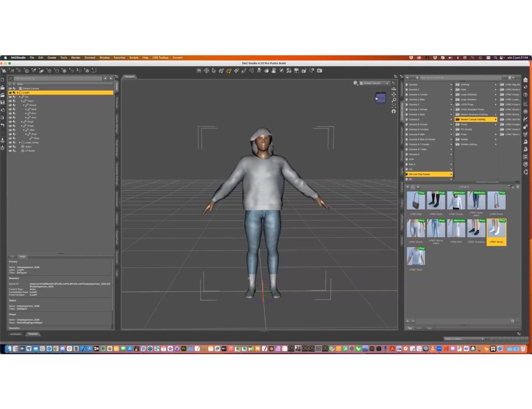This screenshot has width=532, height=409.
Task: Hide the Jeans node with its eye icon
Action: [10, 147]
